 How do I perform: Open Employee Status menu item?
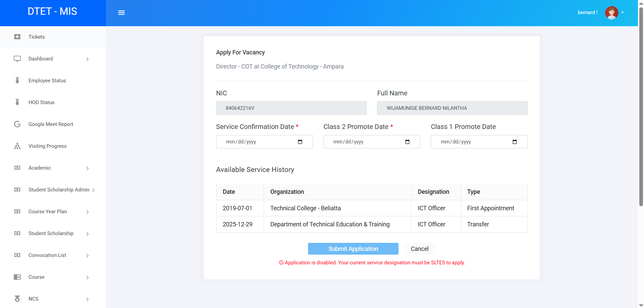(47, 81)
